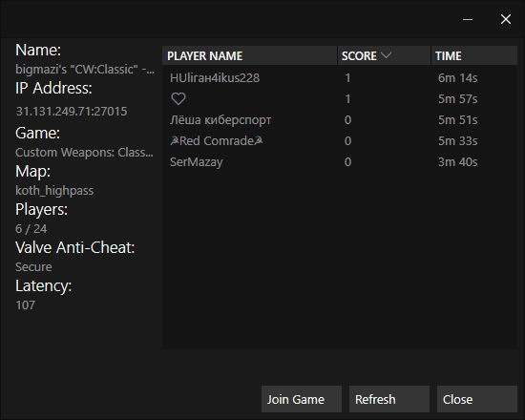Screen dimensions: 525x420
Task: Click the map name koth_highpass
Action: [54, 191]
